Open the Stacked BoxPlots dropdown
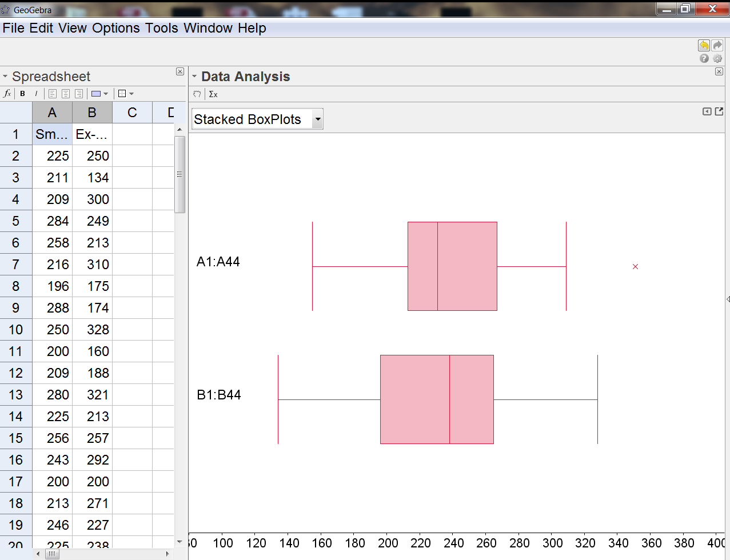 257,119
